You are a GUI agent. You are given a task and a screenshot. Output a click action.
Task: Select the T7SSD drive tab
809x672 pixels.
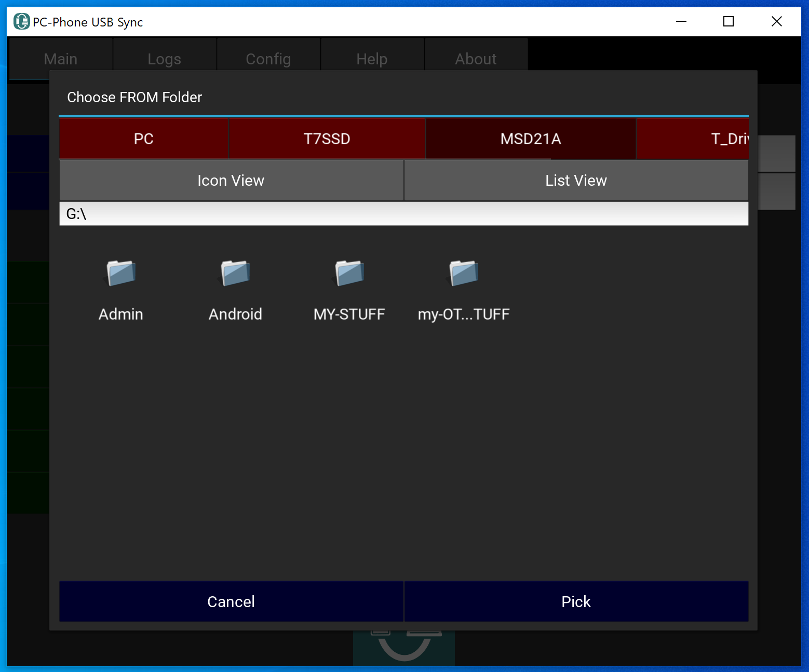click(x=327, y=139)
